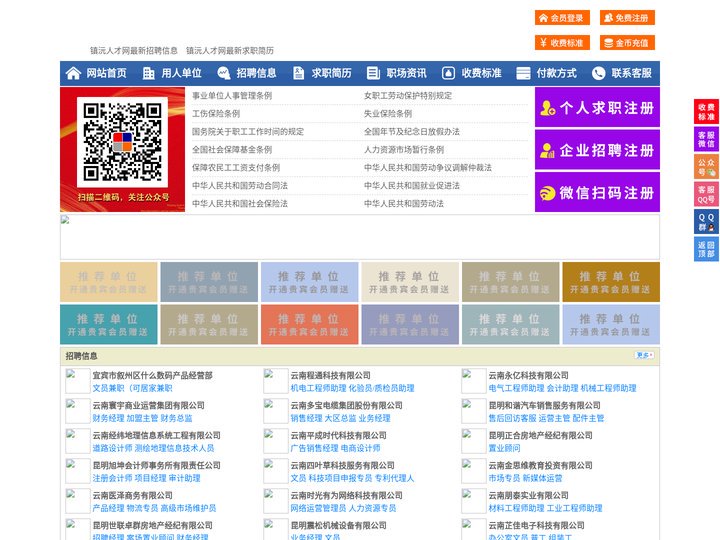The height and width of the screenshot is (540, 720).
Task: Open 市场专员 新媒体运营 jobs link
Action: 525,478
